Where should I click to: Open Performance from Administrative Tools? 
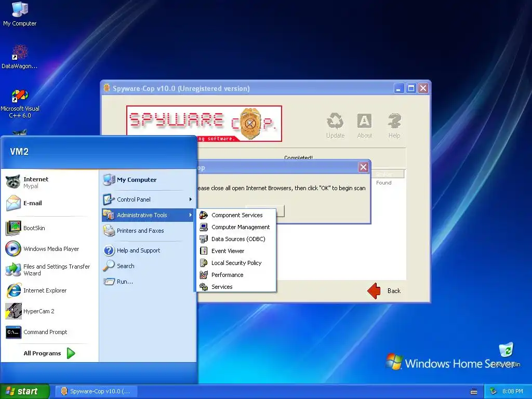236,275
